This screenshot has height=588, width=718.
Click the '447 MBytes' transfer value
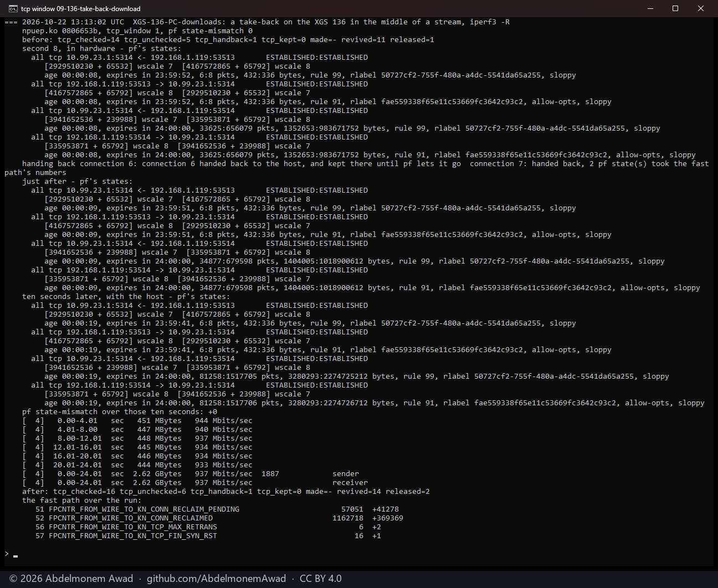coord(160,430)
